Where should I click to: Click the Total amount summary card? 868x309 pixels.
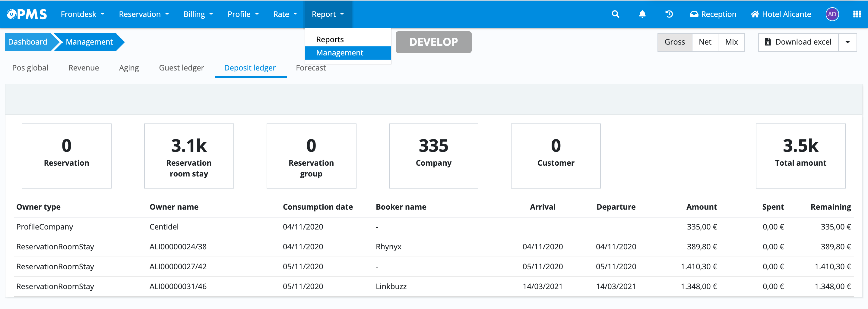800,155
